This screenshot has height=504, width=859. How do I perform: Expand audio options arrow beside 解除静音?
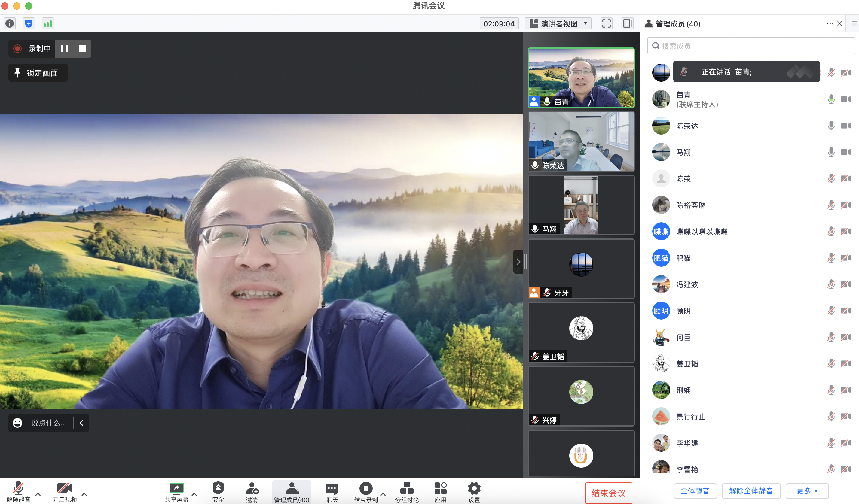[38, 494]
